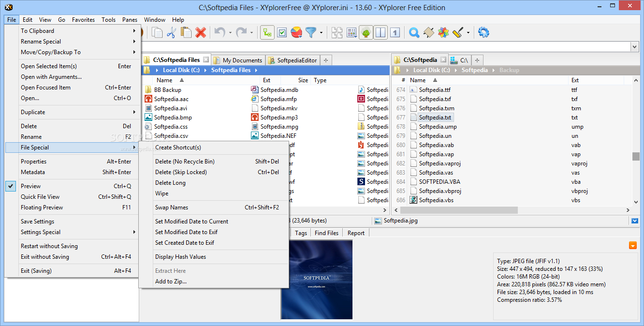Click the colorful pinwheel color filters icon

pos(443,32)
